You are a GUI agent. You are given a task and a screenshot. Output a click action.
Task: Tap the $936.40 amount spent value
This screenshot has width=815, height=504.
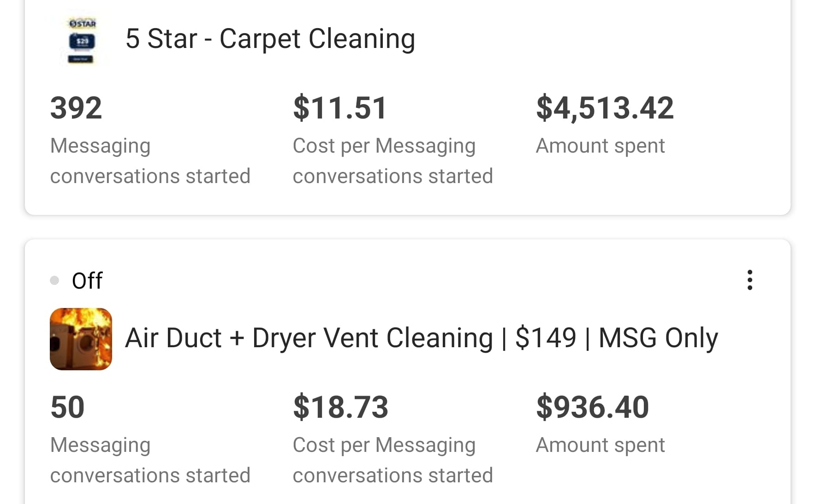592,407
